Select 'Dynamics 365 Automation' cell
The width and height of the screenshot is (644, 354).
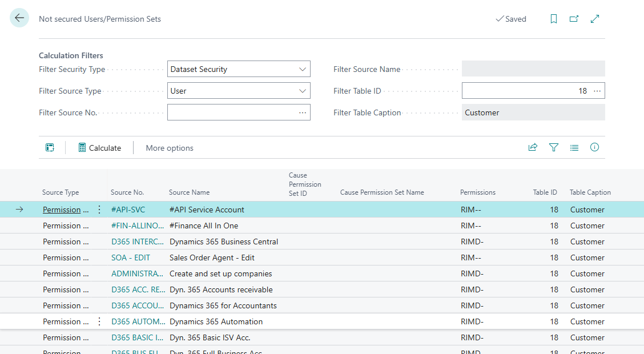tap(216, 321)
